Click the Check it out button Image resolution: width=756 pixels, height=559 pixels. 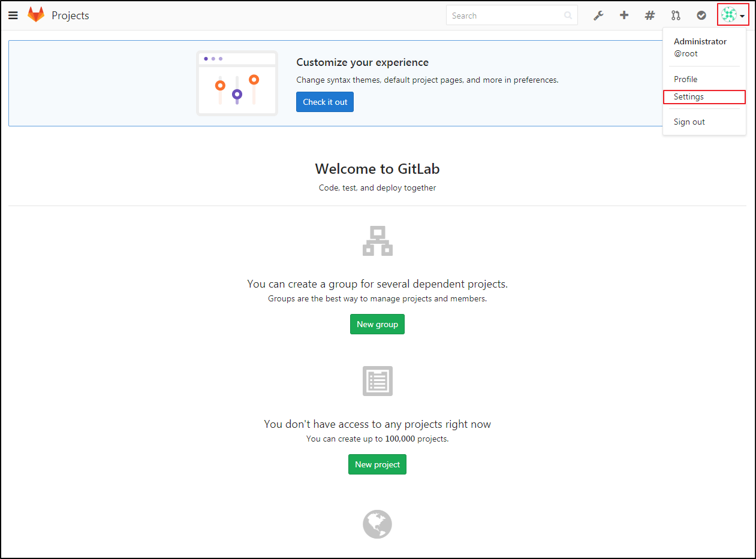[x=325, y=102]
